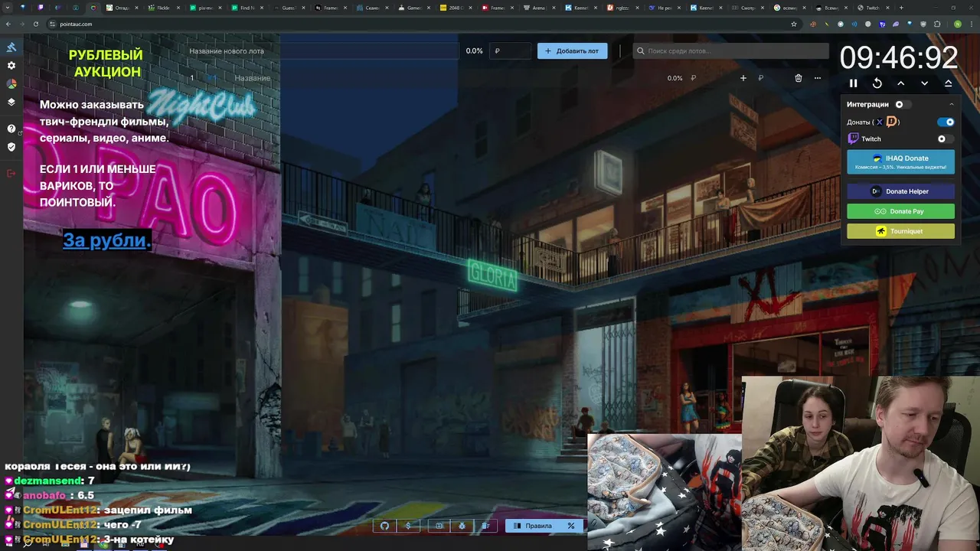The height and width of the screenshot is (551, 980).
Task: Open the three-dot menu on lot 1
Action: click(x=818, y=78)
